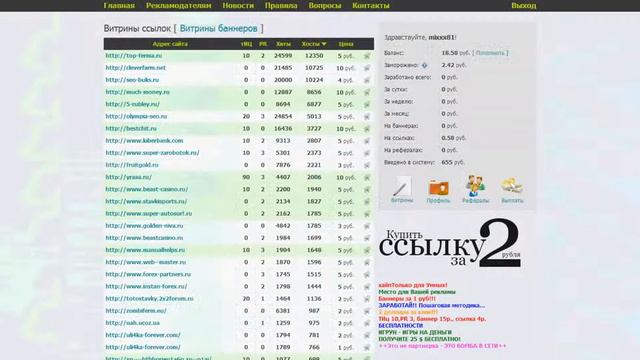The image size is (640, 360).
Task: Click the cart icon in seo-buks.ru row
Action: pos(367,80)
